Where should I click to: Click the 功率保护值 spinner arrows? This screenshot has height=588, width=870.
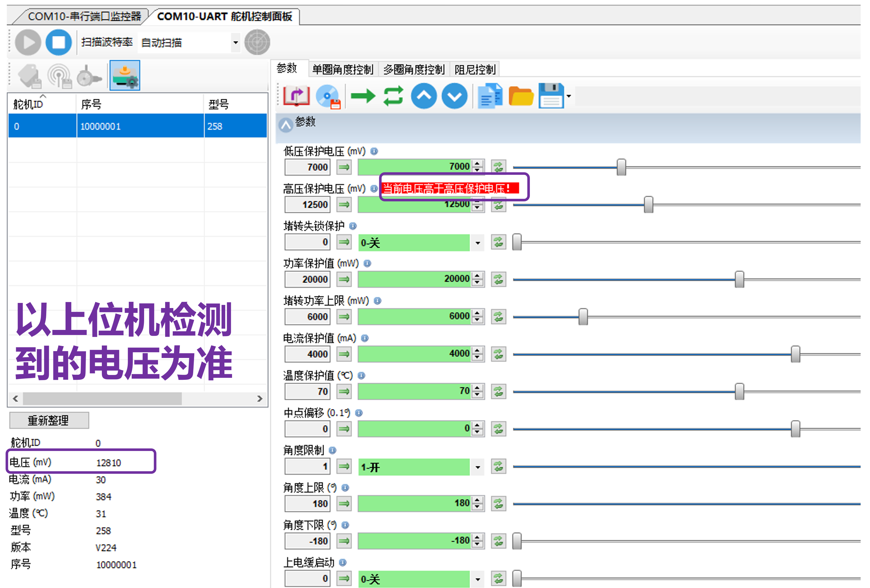coord(477,279)
